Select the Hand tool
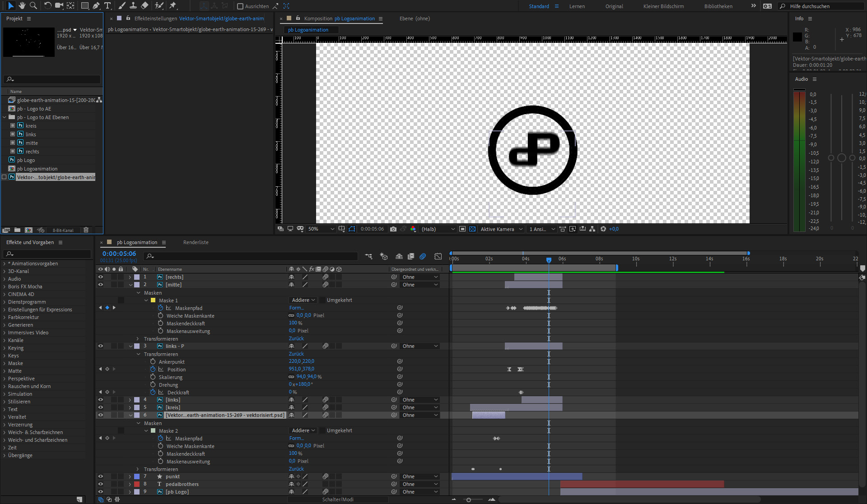The width and height of the screenshot is (867, 504). 22,6
